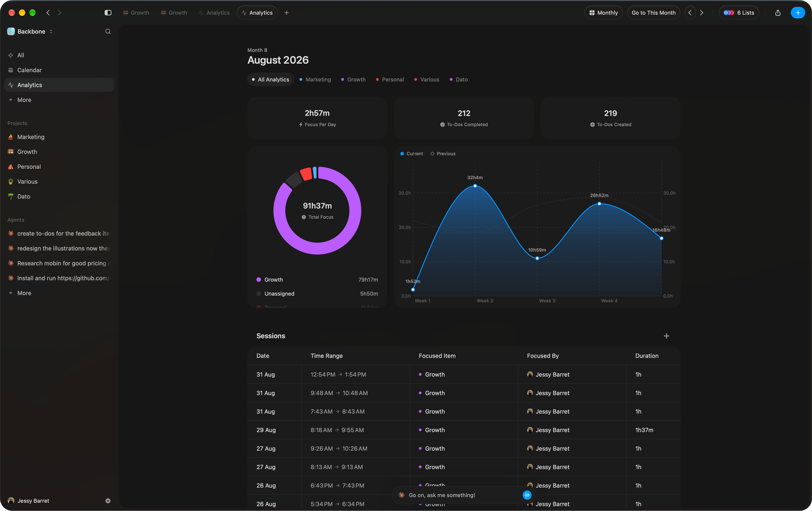Toggle the sidebar panel icon

coord(108,13)
